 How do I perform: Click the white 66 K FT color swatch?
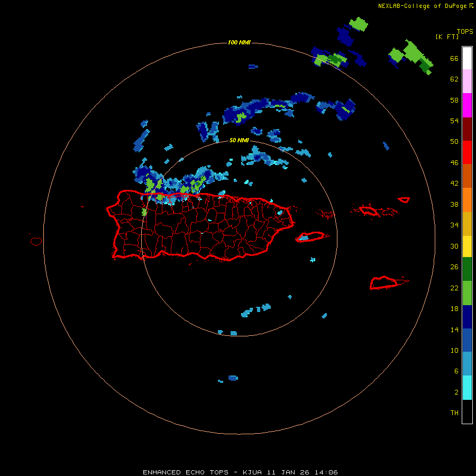(467, 58)
